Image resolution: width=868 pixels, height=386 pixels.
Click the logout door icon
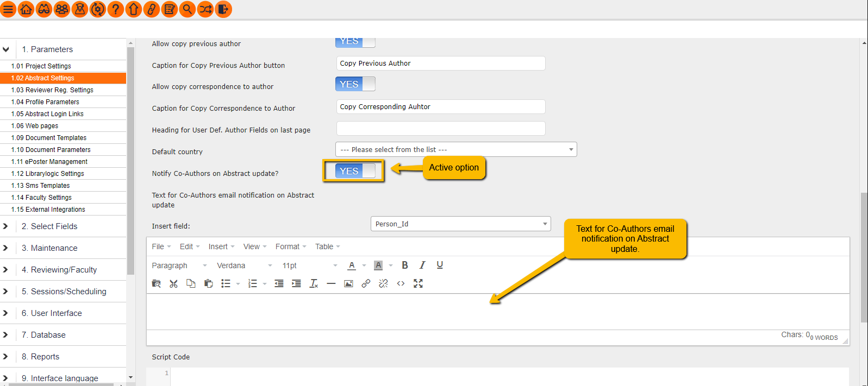pyautogui.click(x=223, y=9)
